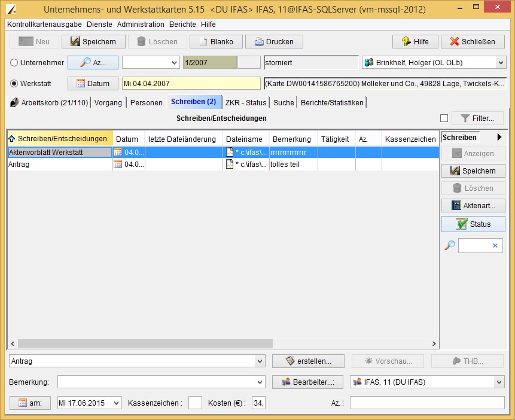Open Hilfe via the question mark button
The height and width of the screenshot is (420, 515).
click(x=415, y=42)
